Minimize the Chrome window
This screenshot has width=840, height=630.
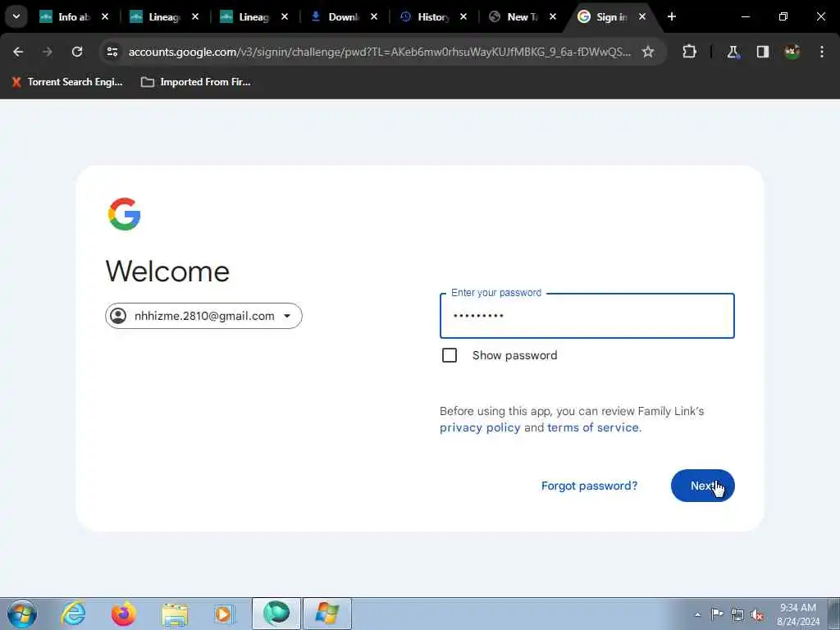[x=745, y=16]
